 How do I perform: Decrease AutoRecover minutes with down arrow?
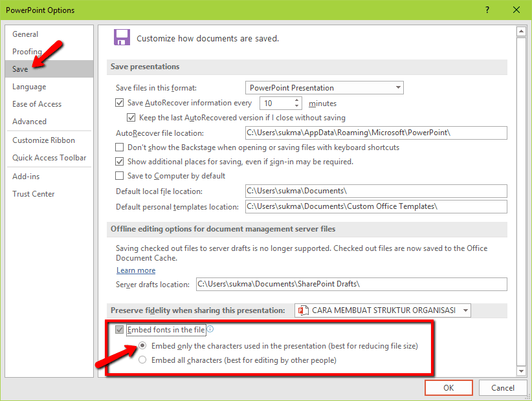tap(296, 106)
